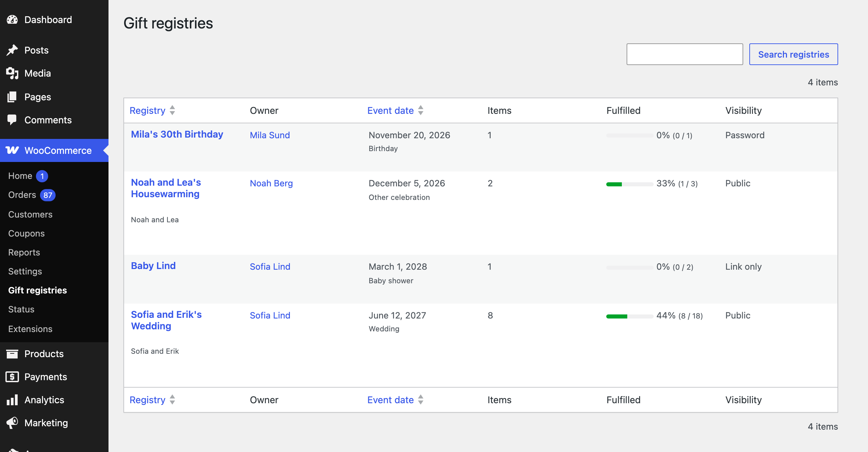Image resolution: width=868 pixels, height=452 pixels.
Task: Open the Baby Lind registry
Action: (153, 266)
